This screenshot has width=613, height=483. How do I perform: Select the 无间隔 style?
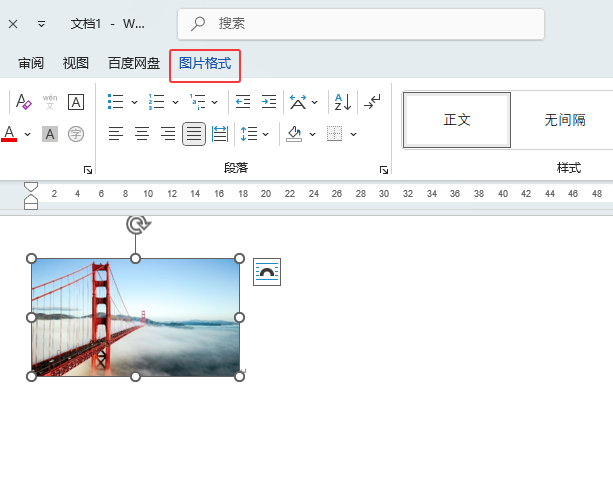click(x=565, y=120)
